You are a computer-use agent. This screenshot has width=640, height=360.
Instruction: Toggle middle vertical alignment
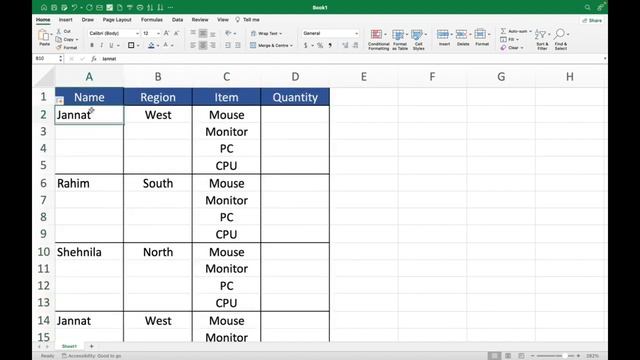point(203,33)
